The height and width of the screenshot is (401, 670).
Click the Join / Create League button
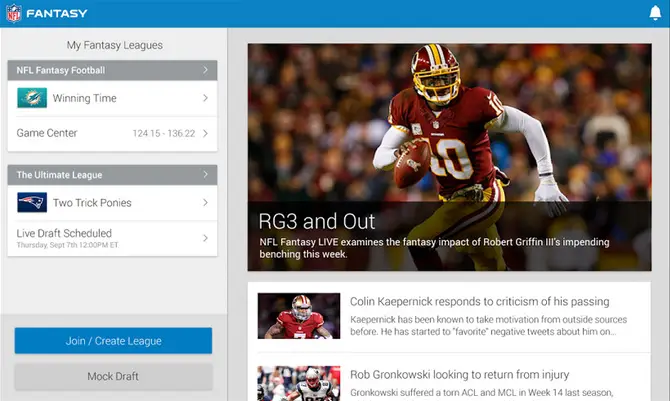[x=113, y=341]
